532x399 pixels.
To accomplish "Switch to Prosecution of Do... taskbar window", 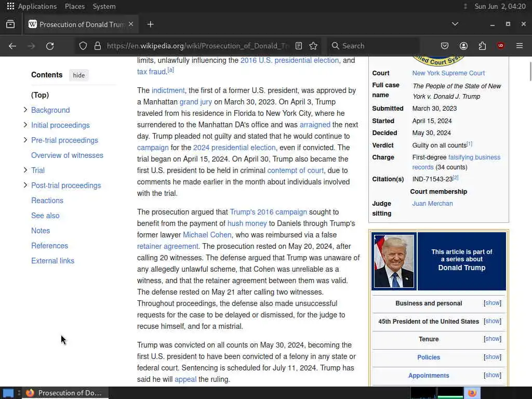I will coord(65,393).
